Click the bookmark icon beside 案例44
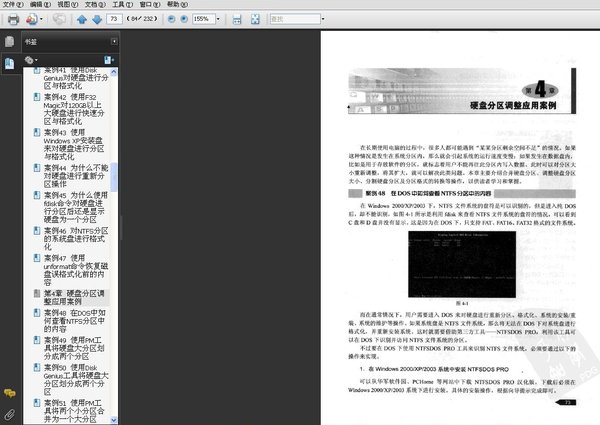The height and width of the screenshot is (425, 600). click(37, 168)
